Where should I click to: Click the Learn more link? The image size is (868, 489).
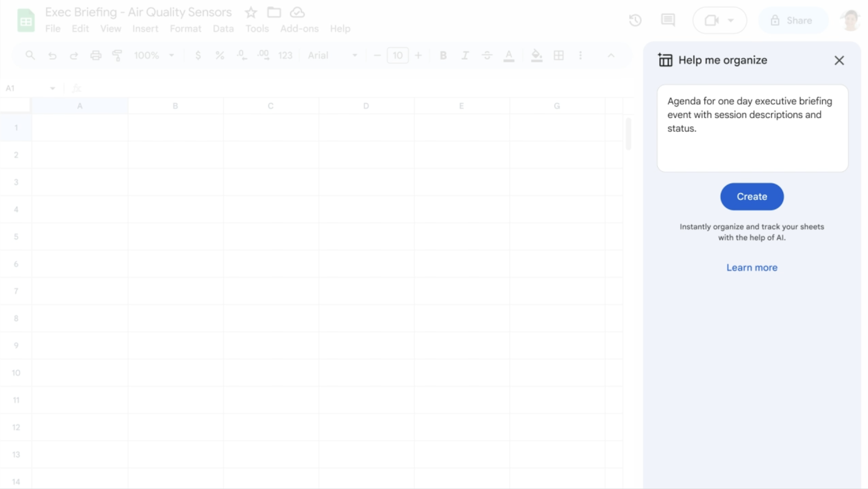(x=752, y=268)
